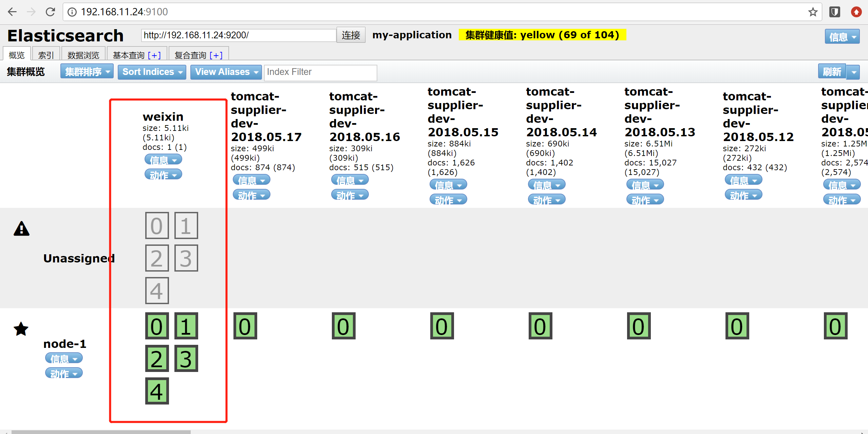Bookmark page with the star icon
This screenshot has width=868, height=434.
(x=813, y=12)
